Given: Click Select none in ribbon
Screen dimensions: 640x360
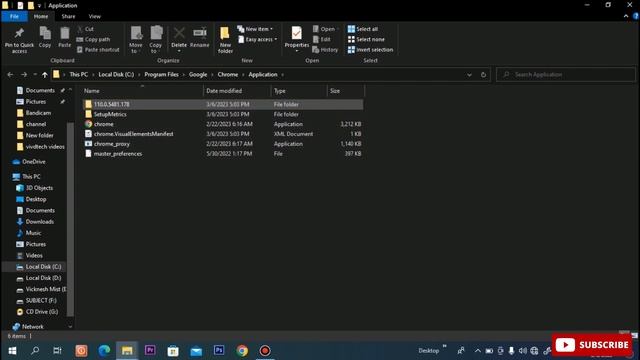Looking at the screenshot, I should (366, 39).
